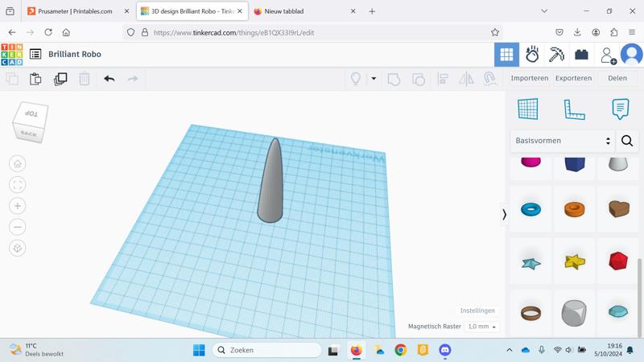644x362 pixels.
Task: Pick the blue torus shape
Action: (x=531, y=209)
